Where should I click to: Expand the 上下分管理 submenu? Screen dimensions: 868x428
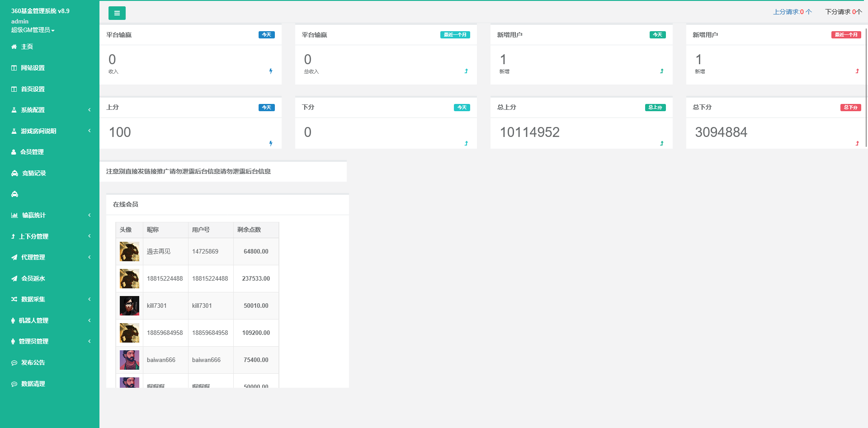point(89,236)
